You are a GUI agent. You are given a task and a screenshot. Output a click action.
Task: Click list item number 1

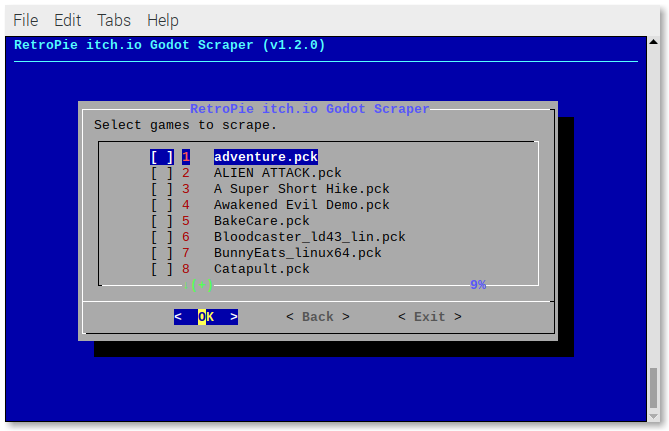pyautogui.click(x=186, y=157)
